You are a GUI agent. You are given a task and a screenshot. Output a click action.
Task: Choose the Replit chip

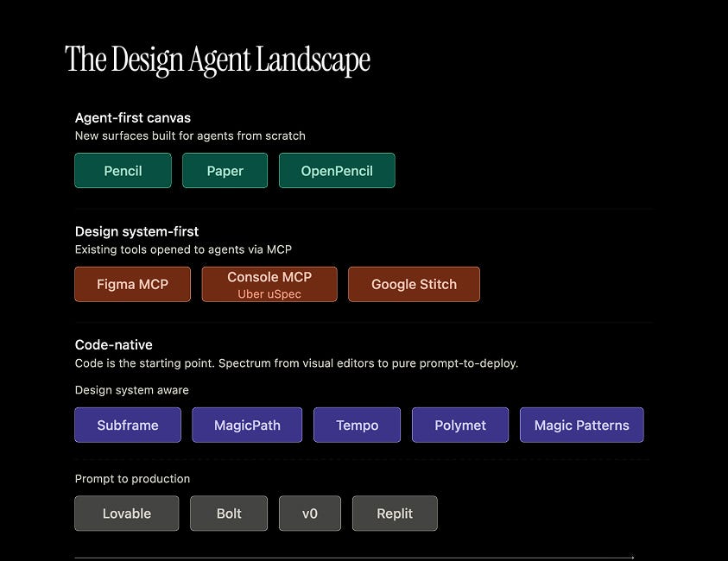(x=395, y=514)
